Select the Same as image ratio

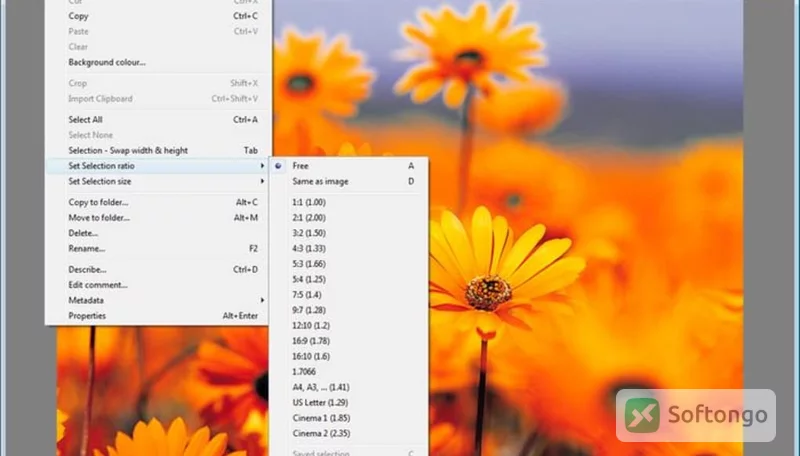tap(349, 181)
